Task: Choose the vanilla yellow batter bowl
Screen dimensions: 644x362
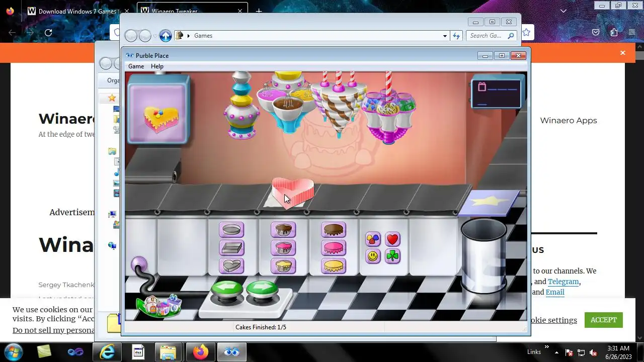Action: (283, 265)
